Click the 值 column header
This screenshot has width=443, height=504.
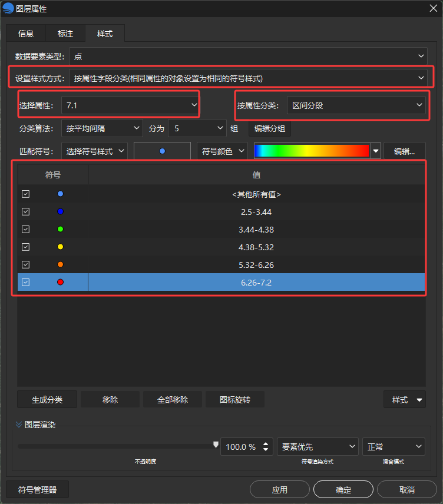click(256, 175)
